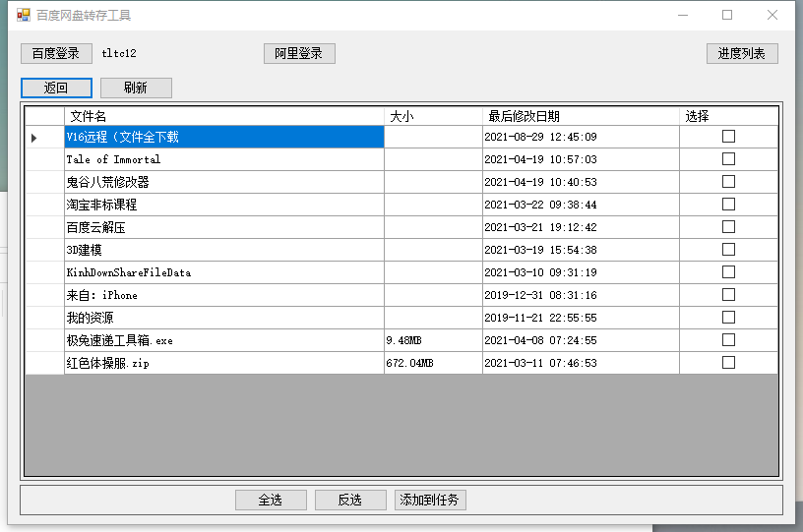The image size is (803, 532).
Task: Maximize the 百度网盘转存工具 window
Action: 727,15
